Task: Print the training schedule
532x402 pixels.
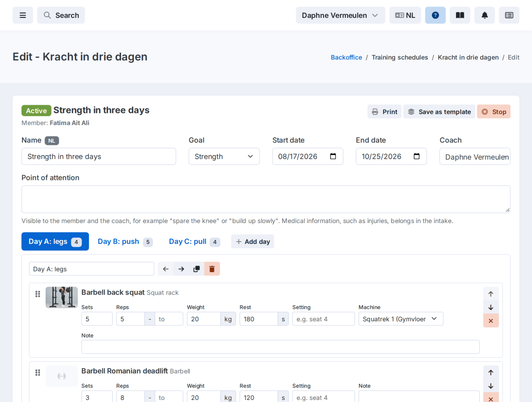Action: 384,112
